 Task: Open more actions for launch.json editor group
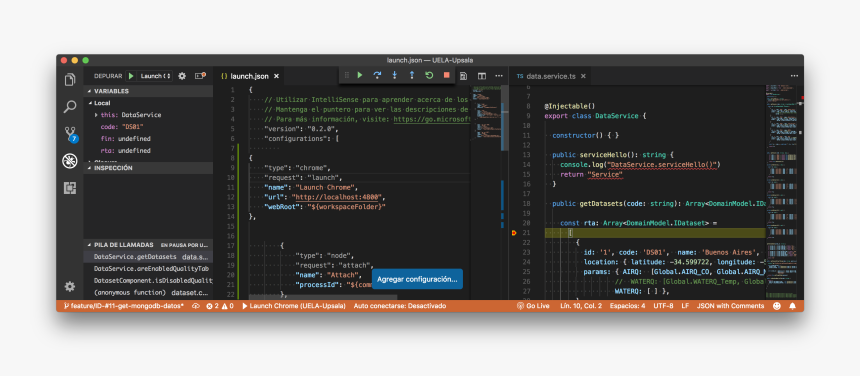pos(499,76)
